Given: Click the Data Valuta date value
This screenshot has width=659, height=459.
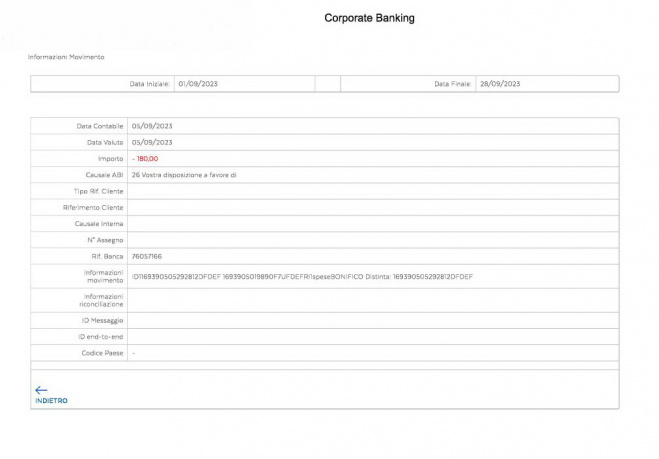Looking at the screenshot, I should (152, 142).
